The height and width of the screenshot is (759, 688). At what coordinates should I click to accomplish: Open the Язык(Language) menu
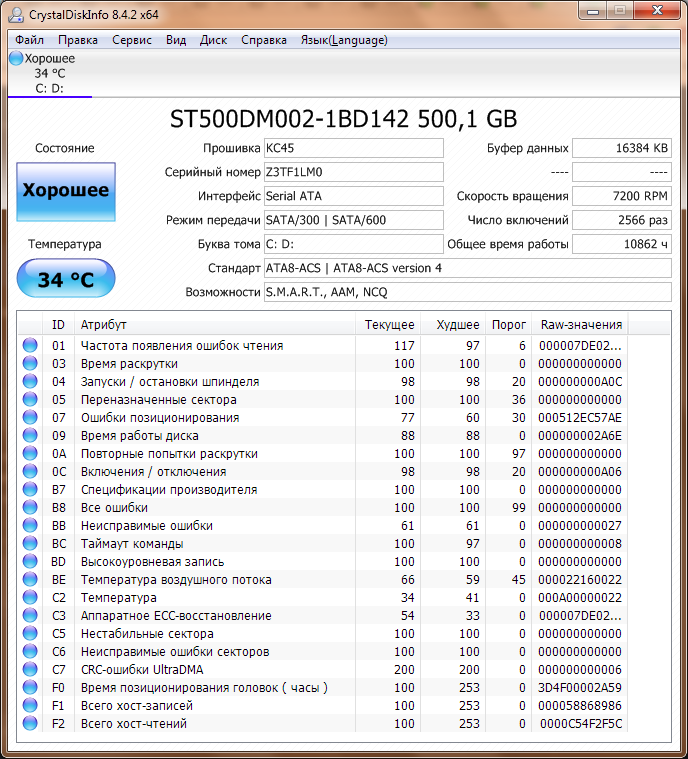click(344, 40)
